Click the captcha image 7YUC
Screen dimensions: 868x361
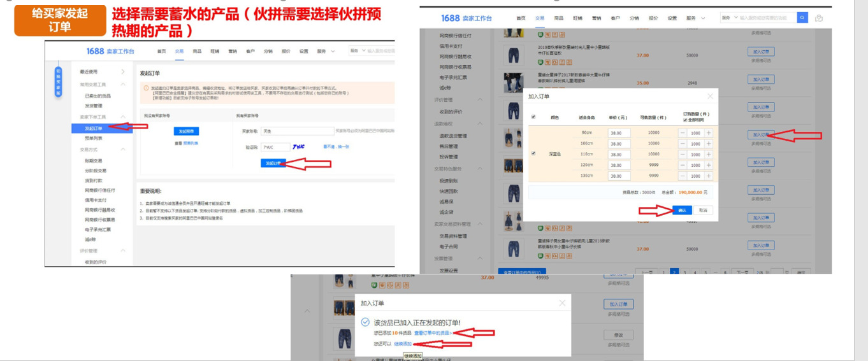[299, 146]
